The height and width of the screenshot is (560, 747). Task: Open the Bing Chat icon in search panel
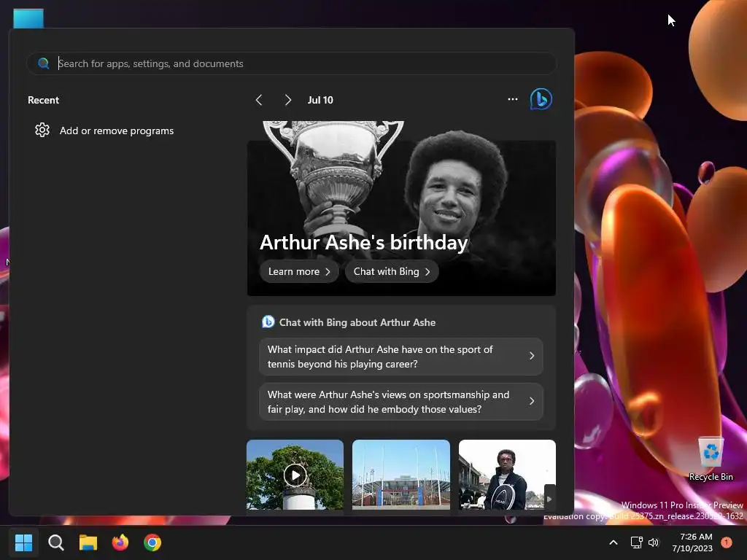[x=541, y=99]
